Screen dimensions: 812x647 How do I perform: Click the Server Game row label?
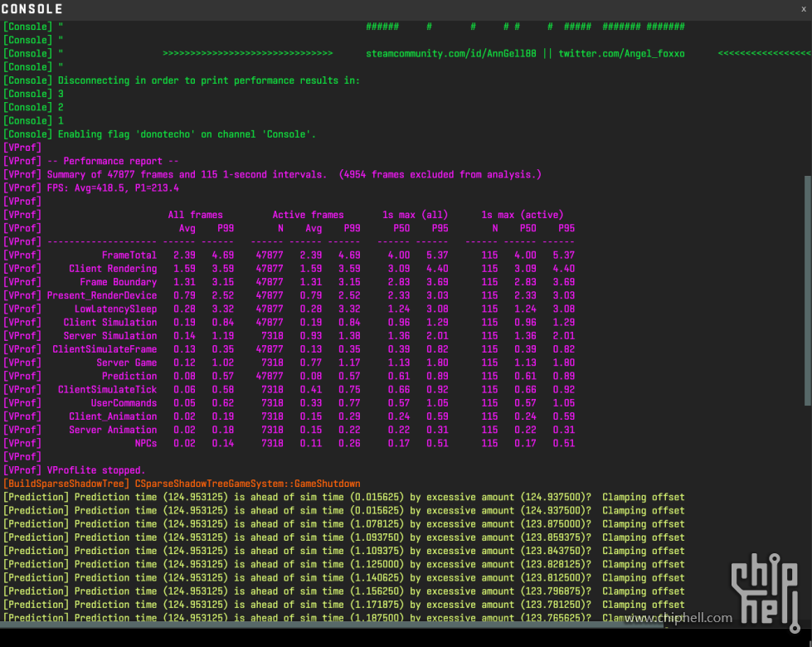pos(126,363)
